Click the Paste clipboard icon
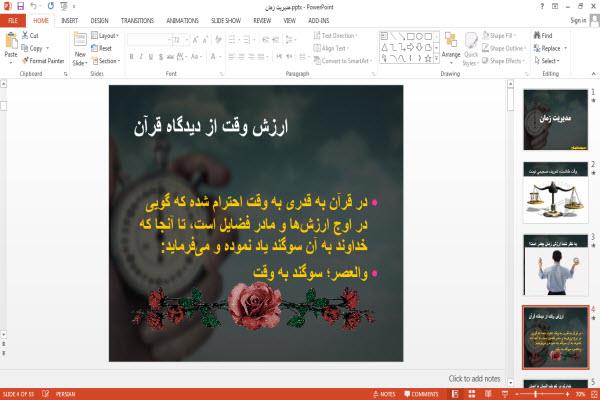 coord(11,40)
